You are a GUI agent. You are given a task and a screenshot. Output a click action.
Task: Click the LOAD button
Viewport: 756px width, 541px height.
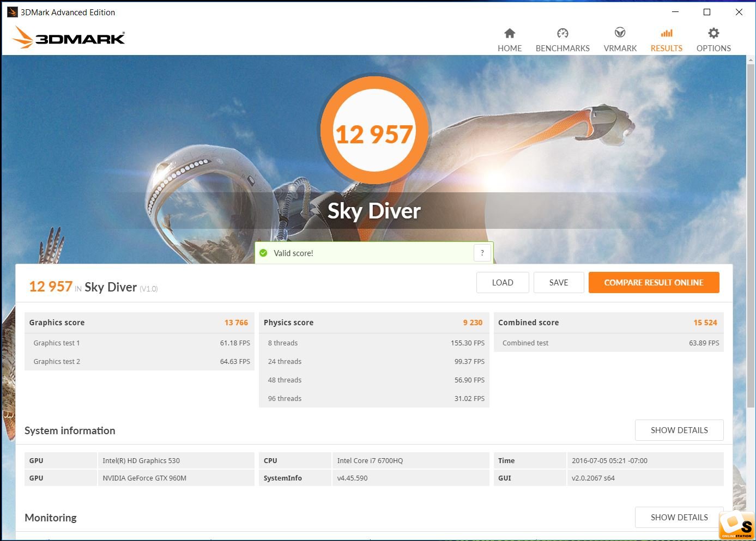point(503,282)
